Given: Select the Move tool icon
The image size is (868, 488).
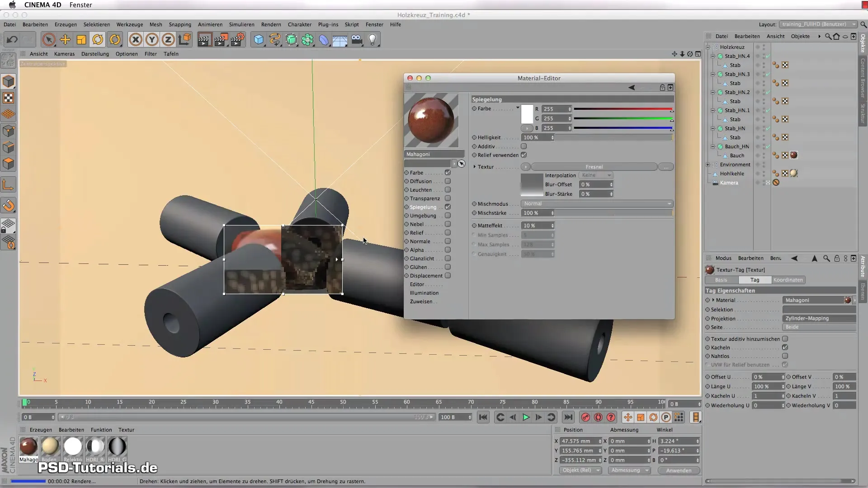Looking at the screenshot, I should coord(65,40).
